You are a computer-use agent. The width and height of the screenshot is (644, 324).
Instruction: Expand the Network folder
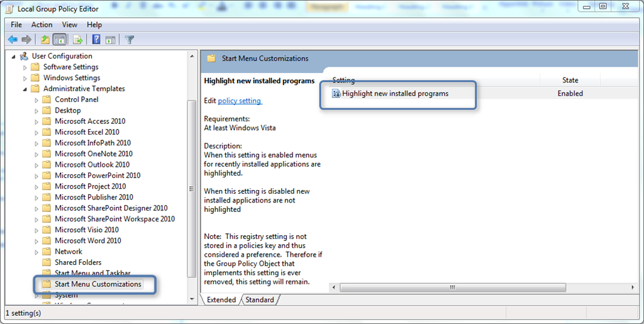point(36,252)
